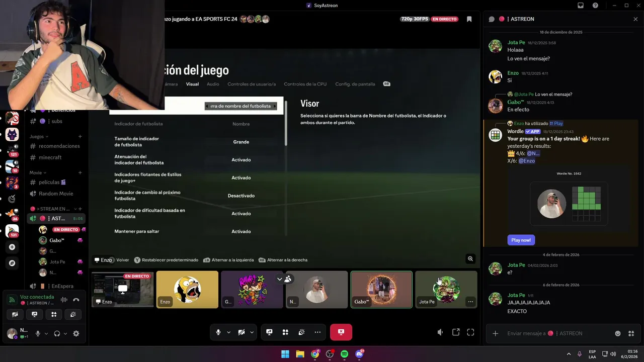This screenshot has width=644, height=362.
Task: Click the red stop-watching stream button
Action: pos(341,332)
